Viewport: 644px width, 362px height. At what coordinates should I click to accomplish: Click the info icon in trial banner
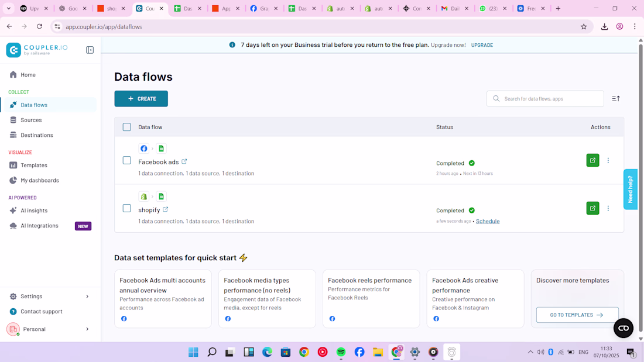pos(232,44)
